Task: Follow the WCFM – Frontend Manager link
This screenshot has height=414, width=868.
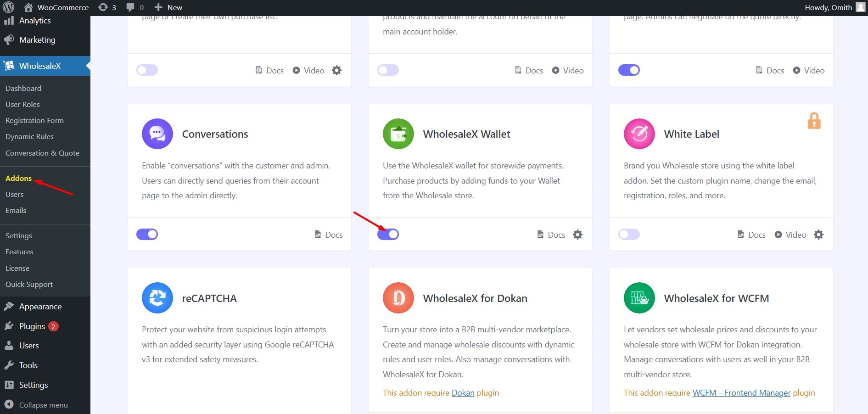Action: tap(741, 393)
